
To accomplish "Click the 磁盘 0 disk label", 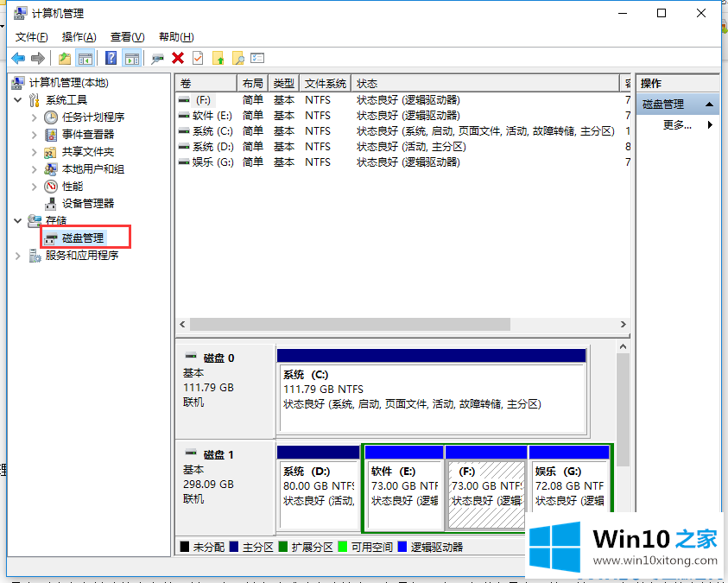I will point(218,358).
